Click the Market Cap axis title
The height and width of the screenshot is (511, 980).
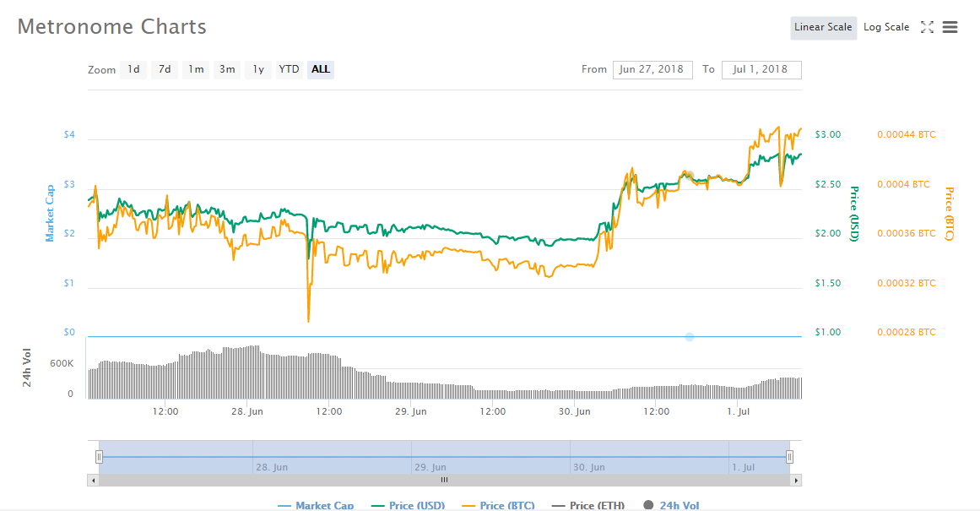(x=49, y=214)
